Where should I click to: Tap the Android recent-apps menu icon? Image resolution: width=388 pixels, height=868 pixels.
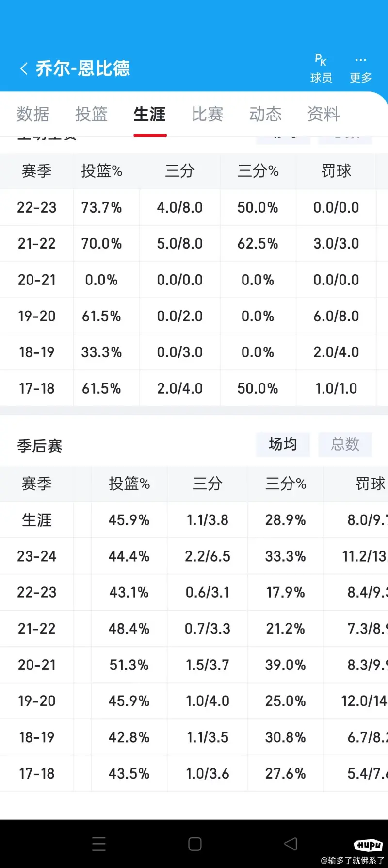99,844
